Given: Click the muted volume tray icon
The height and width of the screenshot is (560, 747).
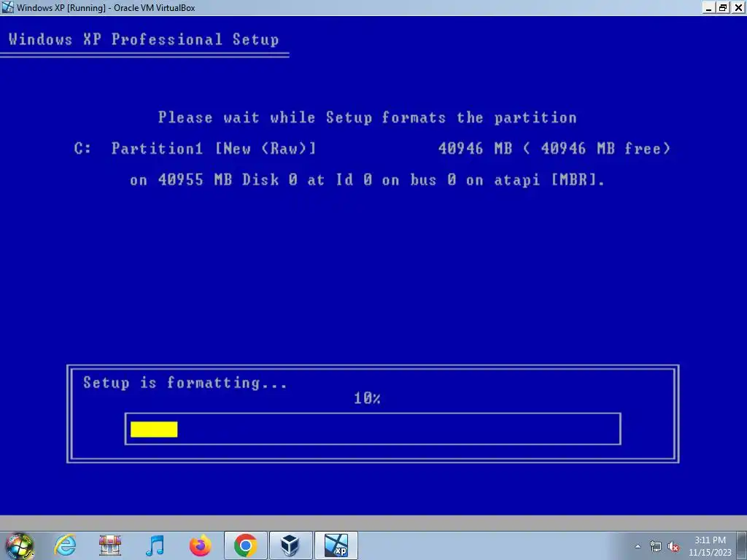Looking at the screenshot, I should 673,546.
